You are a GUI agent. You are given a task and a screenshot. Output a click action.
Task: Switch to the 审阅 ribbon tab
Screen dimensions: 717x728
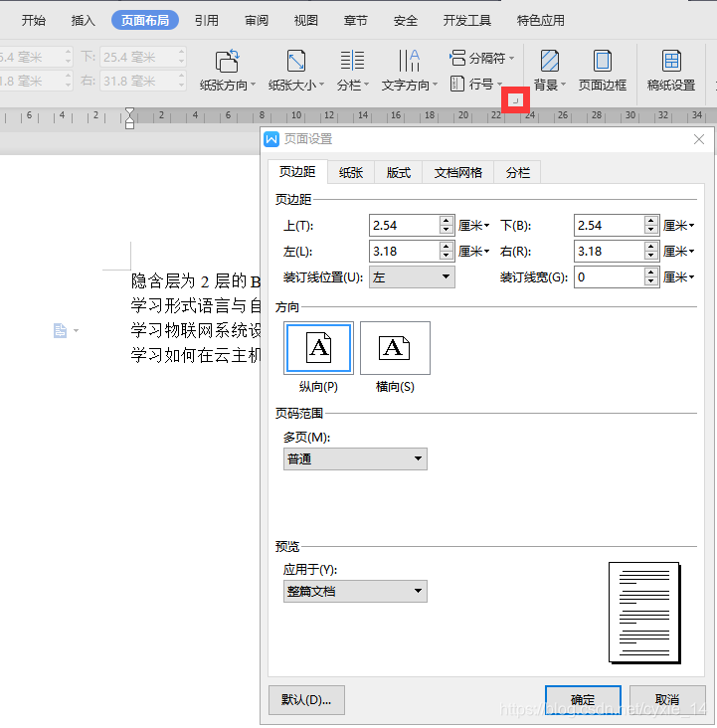click(257, 21)
